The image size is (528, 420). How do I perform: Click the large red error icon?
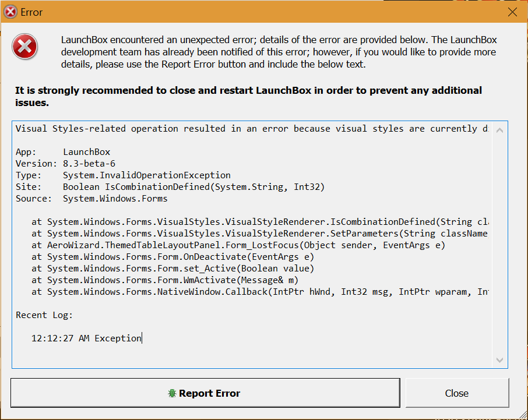click(24, 47)
